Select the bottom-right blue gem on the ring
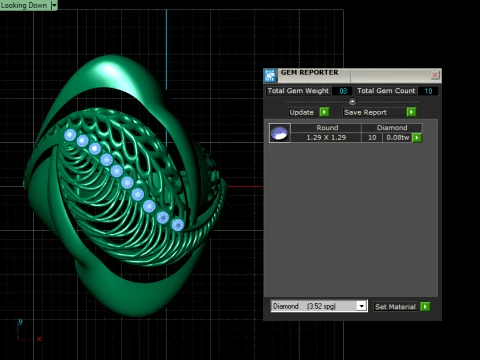Viewport: 480px width, 360px height. [178, 225]
